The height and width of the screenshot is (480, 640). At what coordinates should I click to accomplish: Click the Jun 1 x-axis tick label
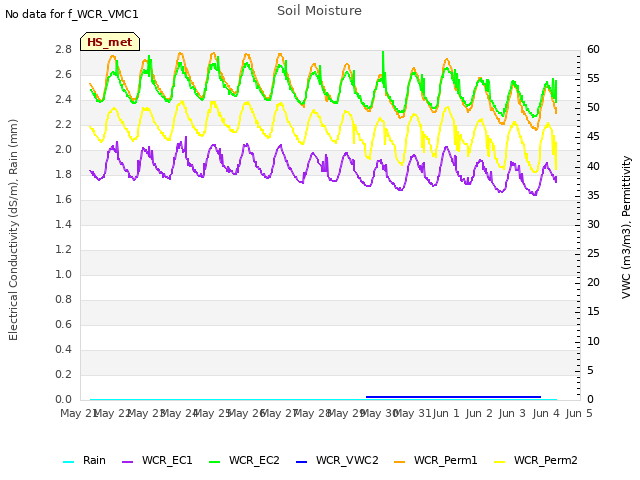(446, 413)
